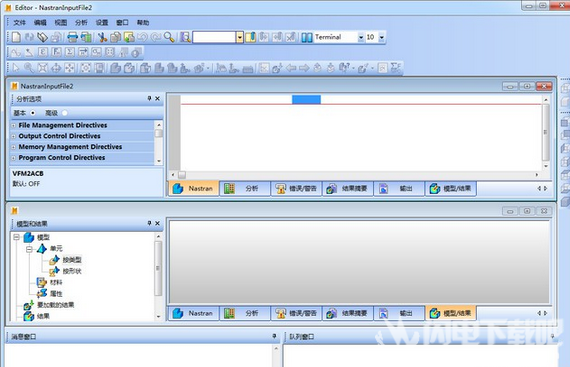Click the editor horizontal scrollbar thumb
This screenshot has height=367, width=570.
pyautogui.click(x=182, y=175)
